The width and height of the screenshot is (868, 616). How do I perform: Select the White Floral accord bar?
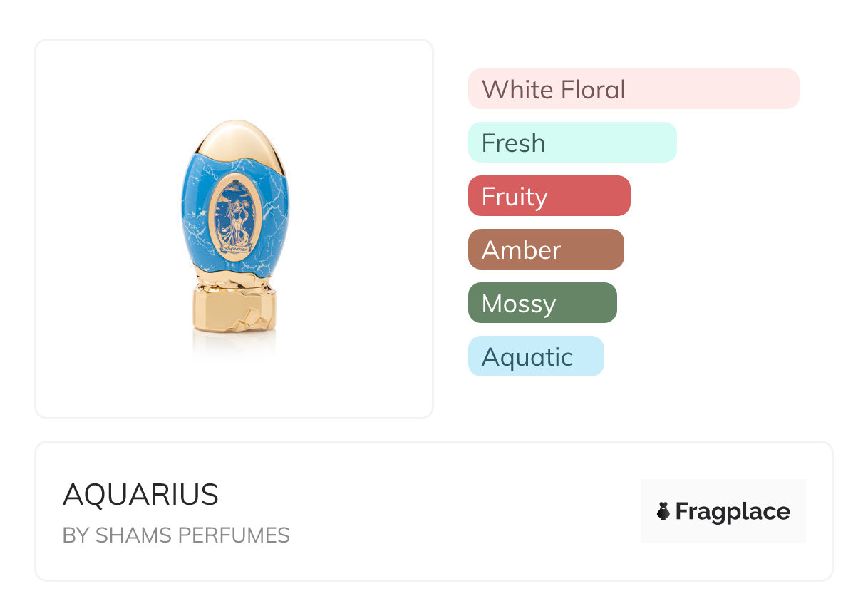click(x=634, y=89)
